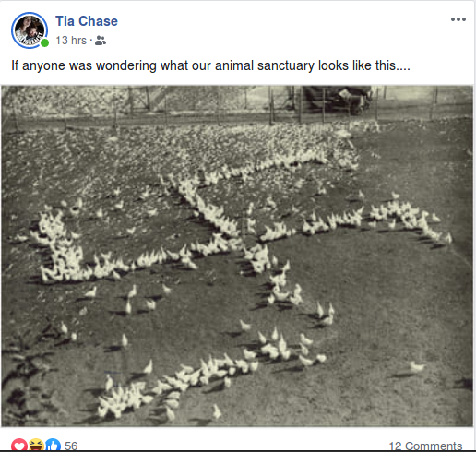
Task: Click the word 'animal' in the caption
Action: point(234,65)
